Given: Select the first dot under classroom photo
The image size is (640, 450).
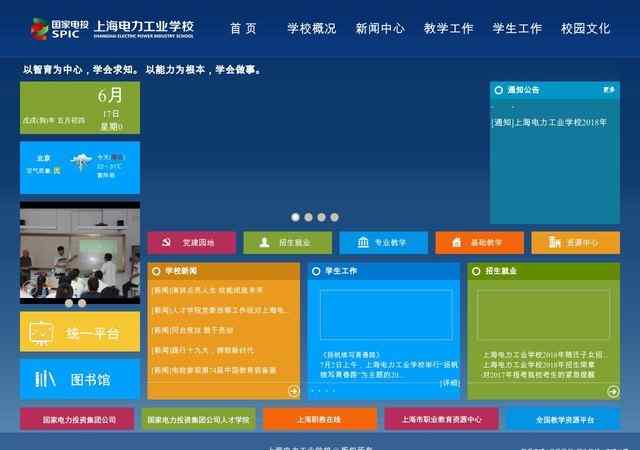Looking at the screenshot, I should [69, 303].
